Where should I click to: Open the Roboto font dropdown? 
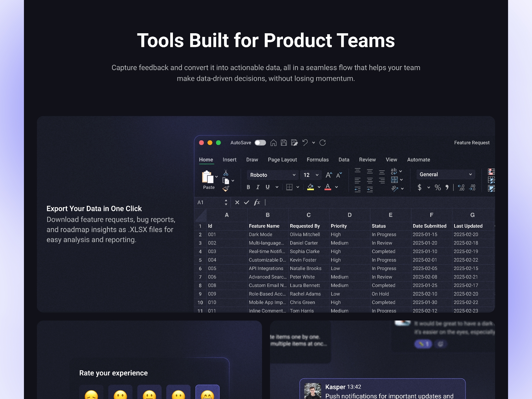coord(272,175)
